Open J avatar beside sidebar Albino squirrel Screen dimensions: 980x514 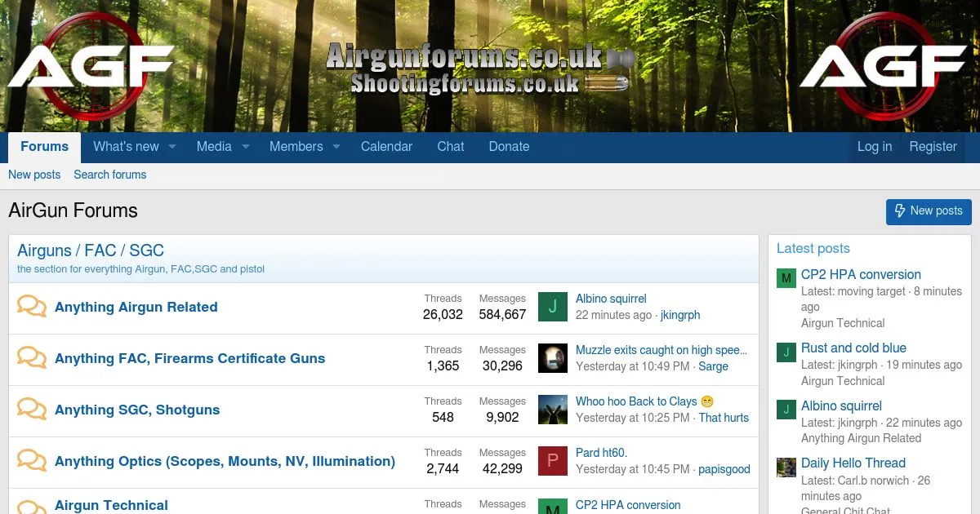(x=786, y=410)
